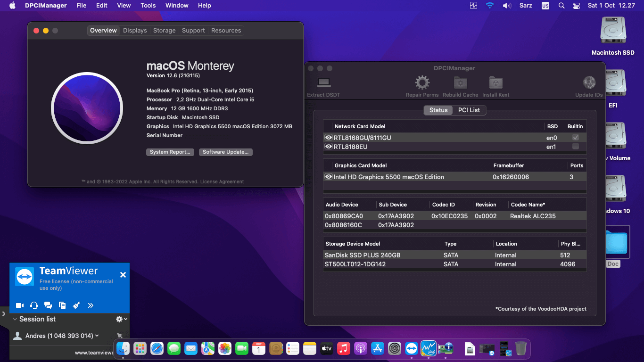Expand more TeamViewer functions double-chevron
The image size is (644, 362).
click(x=91, y=305)
